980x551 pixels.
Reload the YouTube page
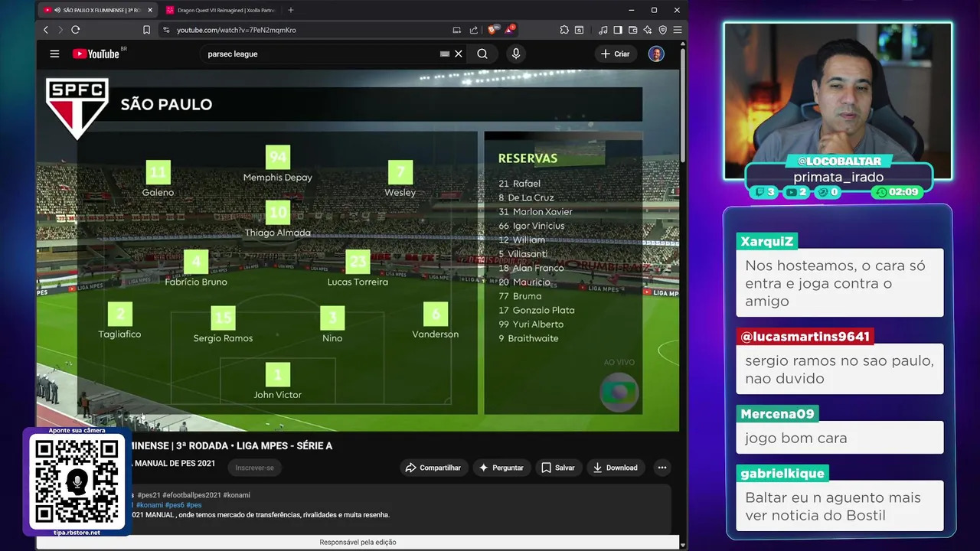click(76, 30)
